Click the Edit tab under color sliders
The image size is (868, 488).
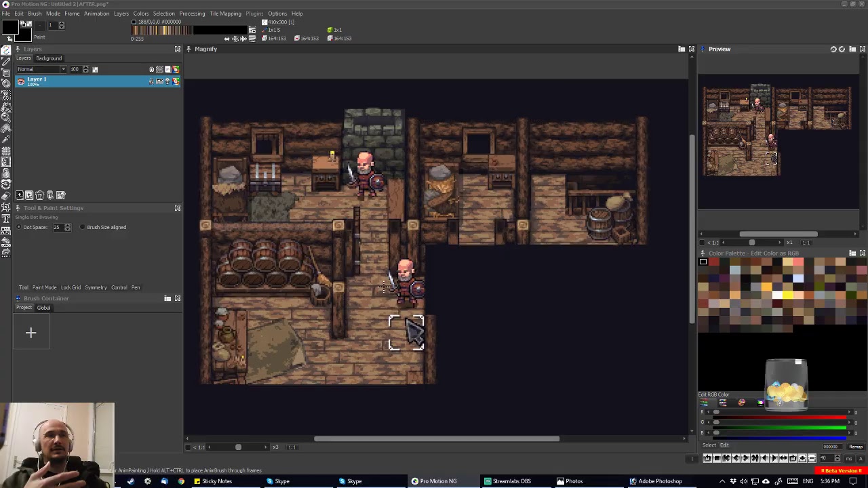click(x=724, y=445)
